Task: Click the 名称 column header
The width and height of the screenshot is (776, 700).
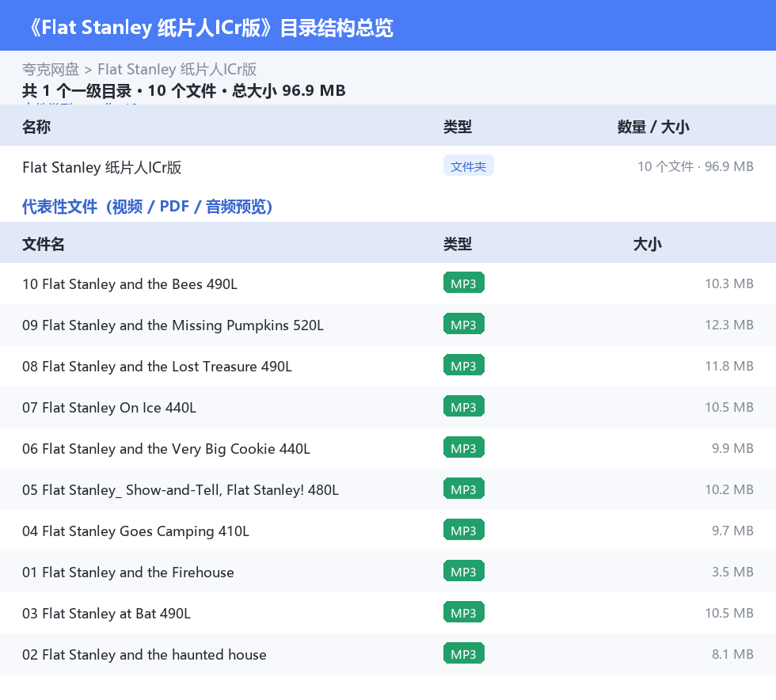Action: click(36, 127)
